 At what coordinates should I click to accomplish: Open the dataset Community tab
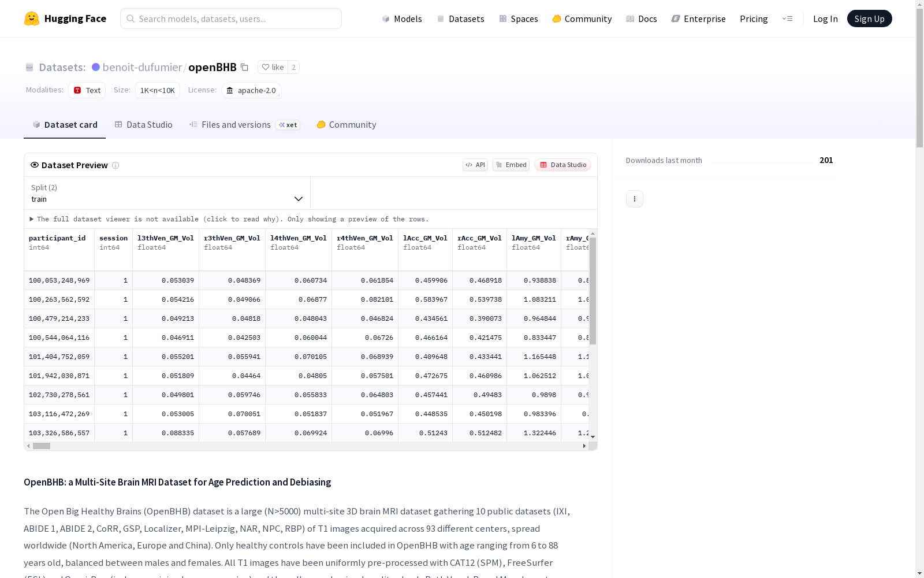point(346,125)
